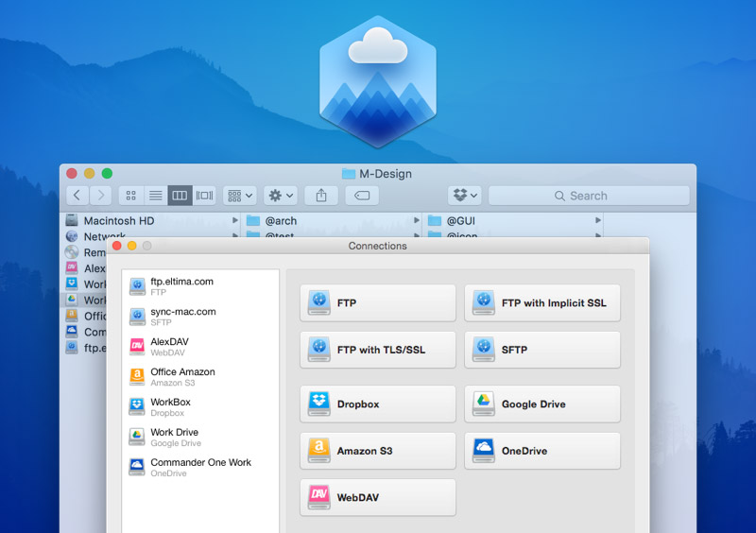Add a WebDAV connection
Viewport: 756px width, 533px height.
[x=377, y=497]
